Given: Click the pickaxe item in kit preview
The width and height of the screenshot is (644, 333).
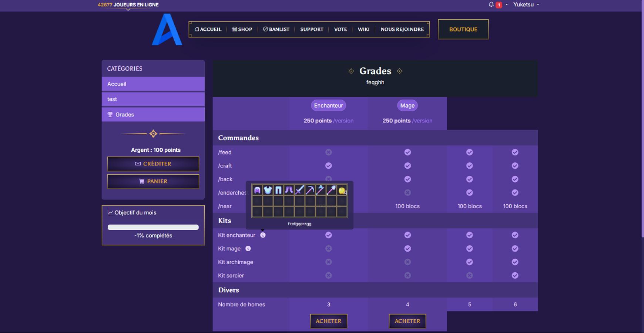Looking at the screenshot, I should click(x=310, y=190).
